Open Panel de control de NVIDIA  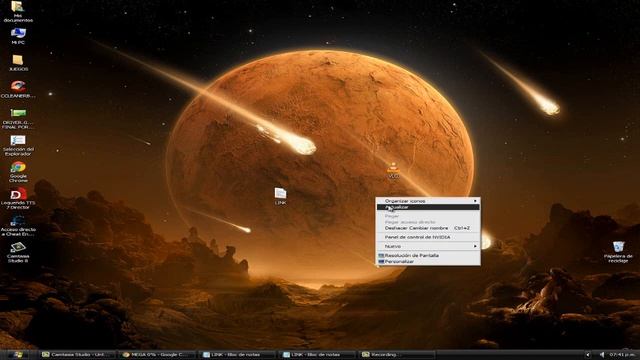click(x=428, y=237)
